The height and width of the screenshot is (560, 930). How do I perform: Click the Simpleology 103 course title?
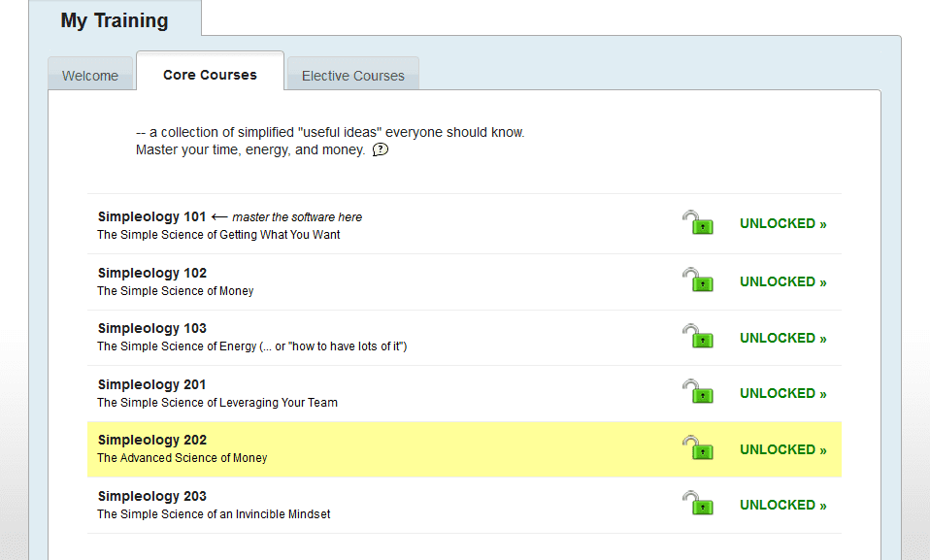[151, 328]
